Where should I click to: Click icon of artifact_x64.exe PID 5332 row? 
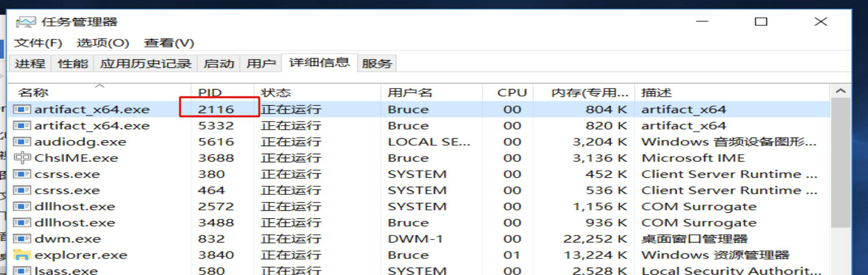[22, 126]
